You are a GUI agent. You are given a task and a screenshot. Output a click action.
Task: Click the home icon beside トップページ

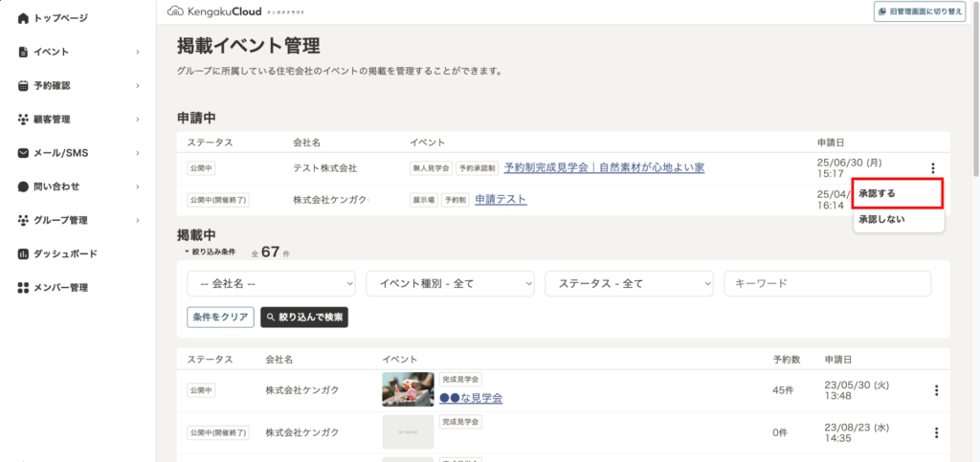pos(24,18)
